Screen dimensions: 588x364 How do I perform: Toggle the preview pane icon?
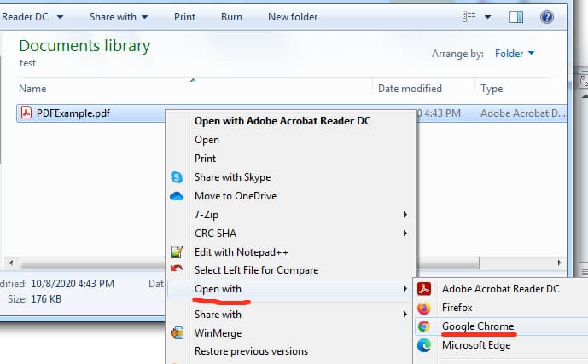pyautogui.click(x=516, y=17)
